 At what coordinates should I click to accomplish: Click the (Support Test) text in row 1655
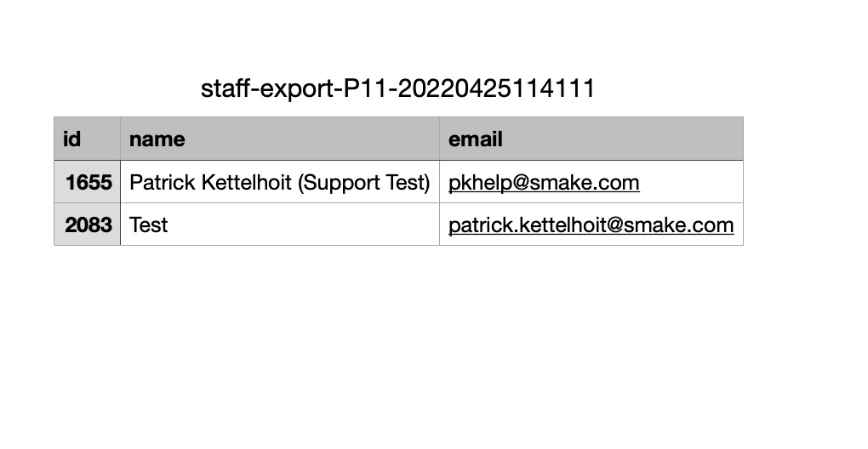pyautogui.click(x=363, y=183)
